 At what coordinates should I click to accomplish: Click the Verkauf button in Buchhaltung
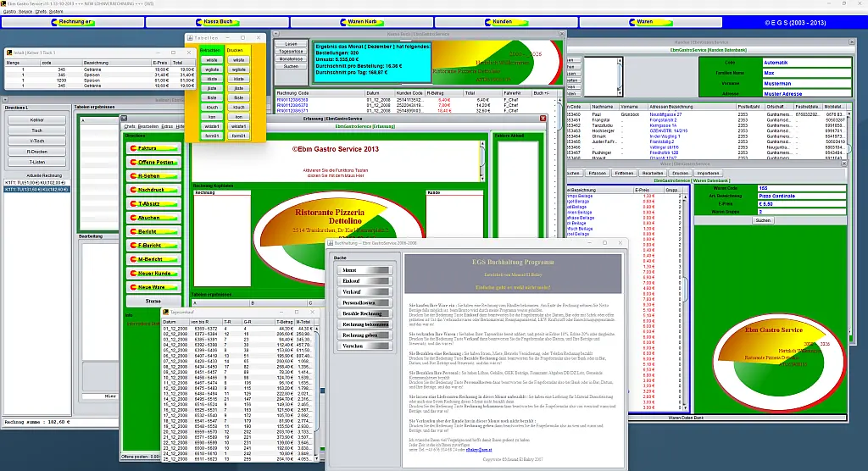pyautogui.click(x=364, y=292)
